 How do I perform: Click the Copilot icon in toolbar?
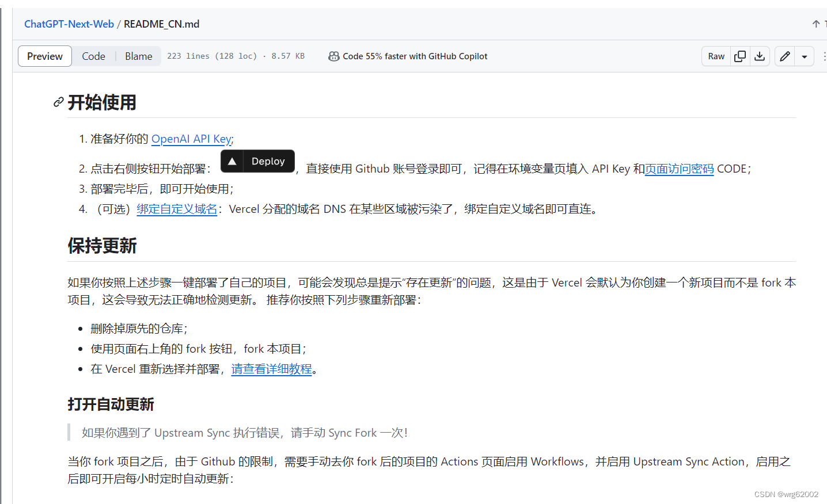(x=333, y=56)
